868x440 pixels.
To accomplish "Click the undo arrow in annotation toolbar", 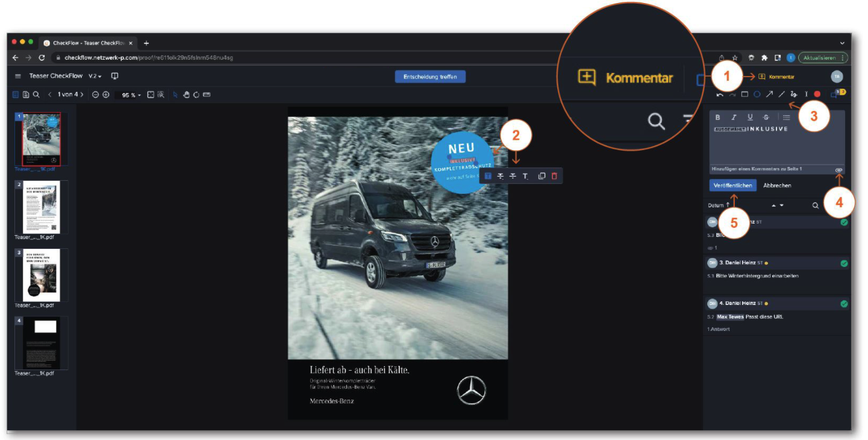I will coord(720,95).
